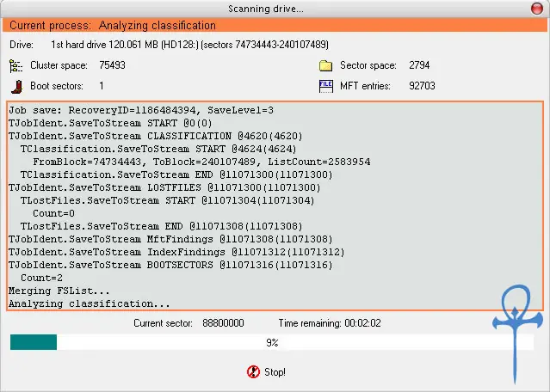This screenshot has width=550, height=392.
Task: Click the Sector space folder icon
Action: 325,65
